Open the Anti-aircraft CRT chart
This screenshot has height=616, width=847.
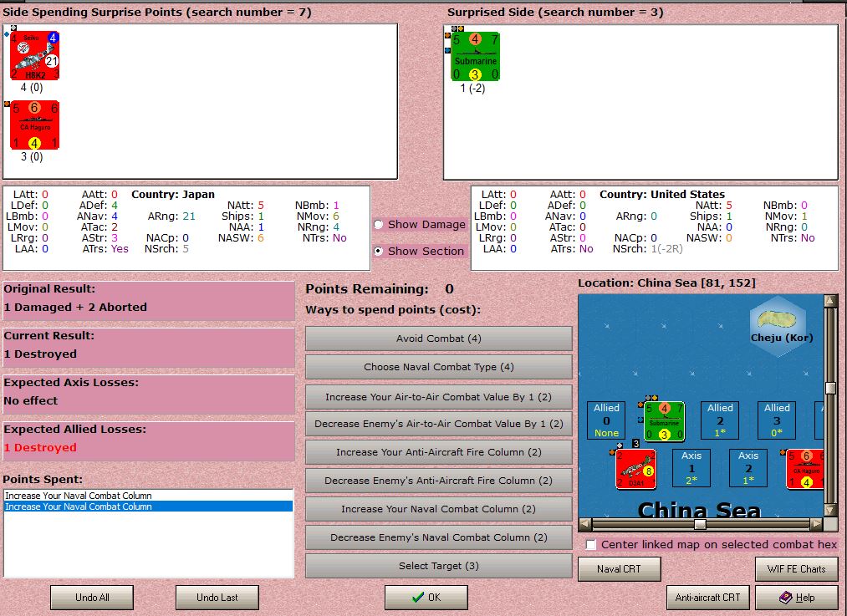[x=707, y=598]
